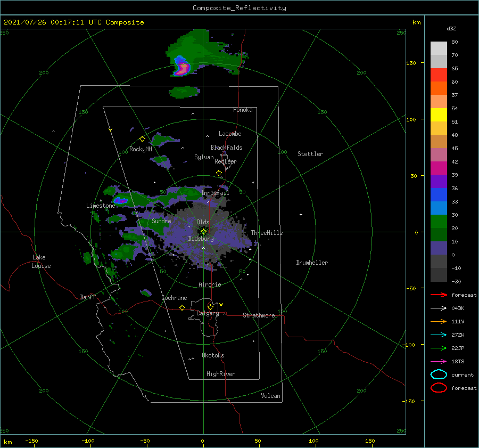479x448 pixels.
Task: Click the RockyMH label
Action: pyautogui.click(x=141, y=149)
